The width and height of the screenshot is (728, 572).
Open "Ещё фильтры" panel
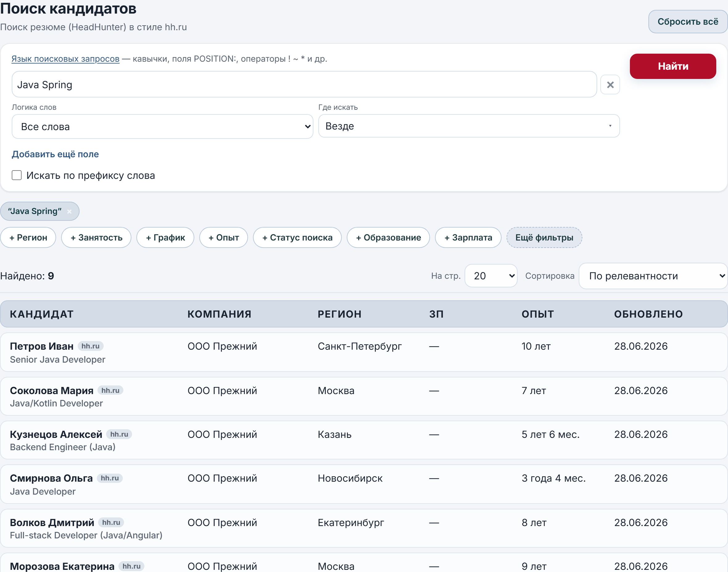(x=544, y=237)
